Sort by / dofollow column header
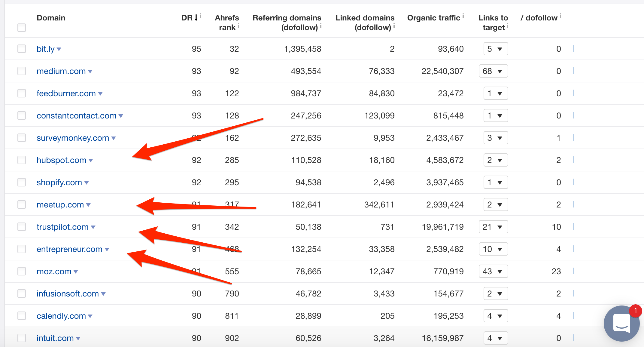Image resolution: width=644 pixels, height=347 pixels. click(x=539, y=18)
